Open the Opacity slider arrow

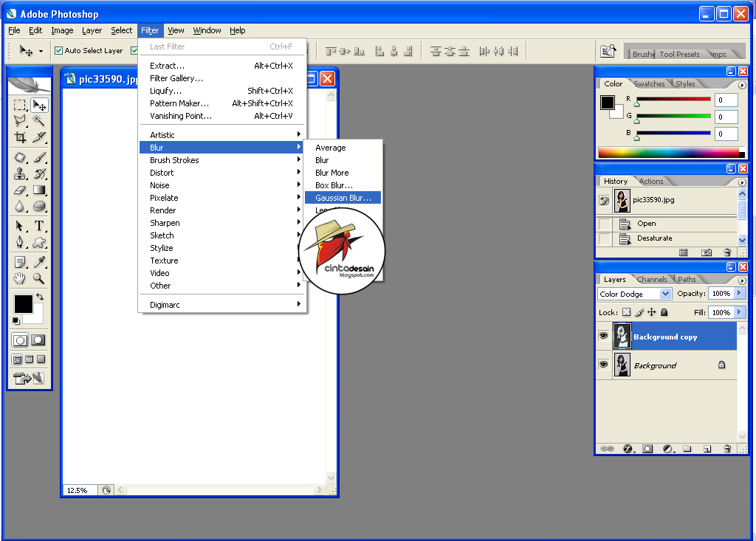(x=739, y=293)
